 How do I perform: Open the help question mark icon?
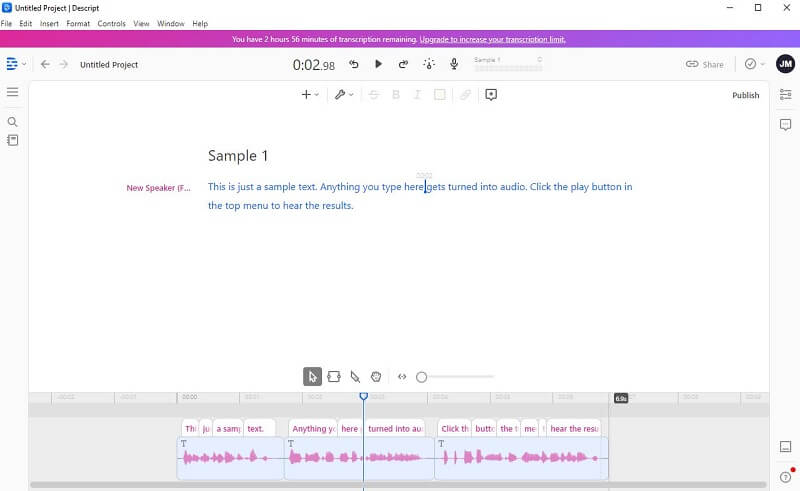click(785, 477)
